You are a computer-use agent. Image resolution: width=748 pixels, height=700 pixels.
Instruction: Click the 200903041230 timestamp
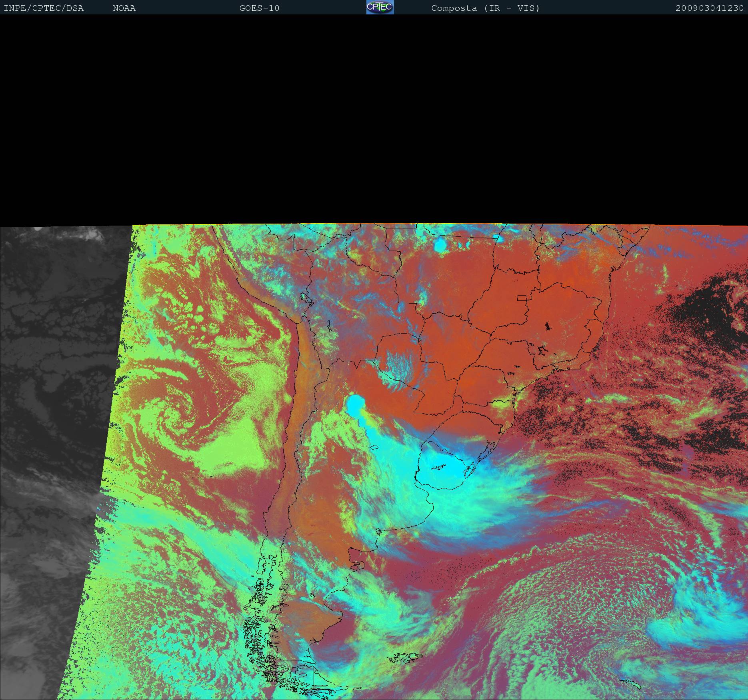pyautogui.click(x=710, y=8)
